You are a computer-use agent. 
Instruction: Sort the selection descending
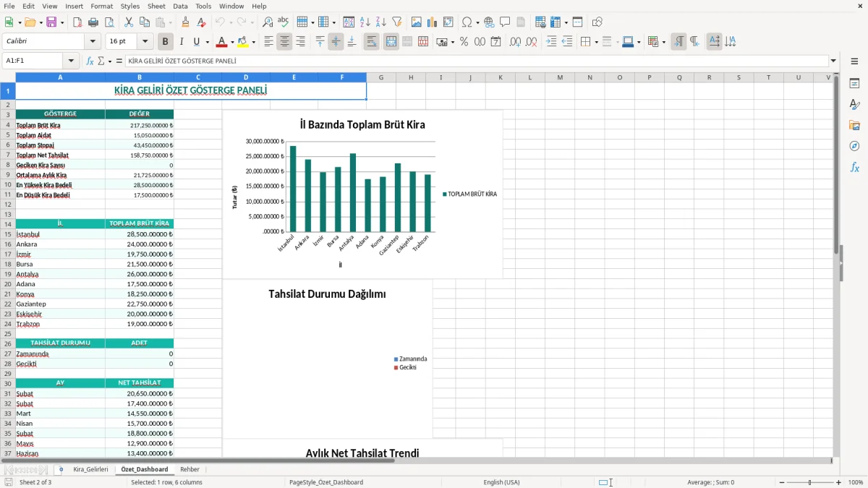(x=381, y=22)
